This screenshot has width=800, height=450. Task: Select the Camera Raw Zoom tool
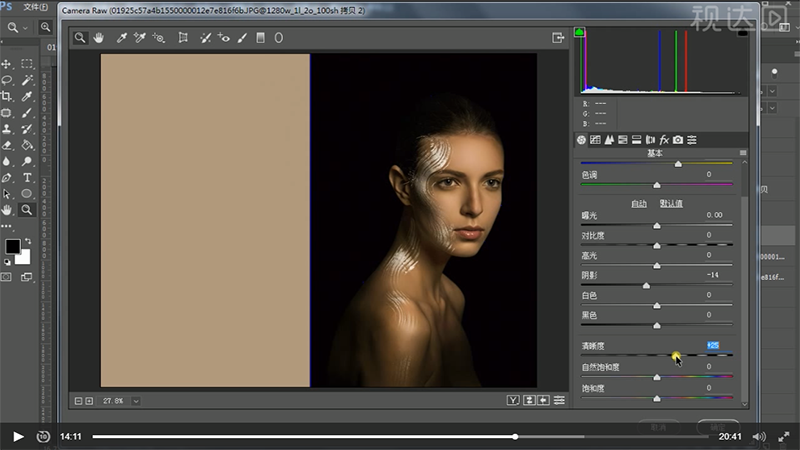click(x=80, y=38)
